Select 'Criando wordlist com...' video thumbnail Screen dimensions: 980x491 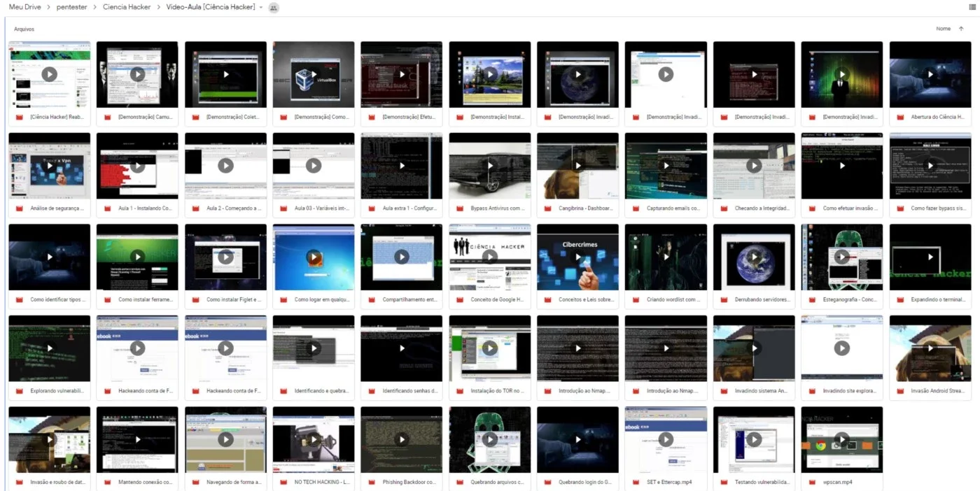click(666, 257)
